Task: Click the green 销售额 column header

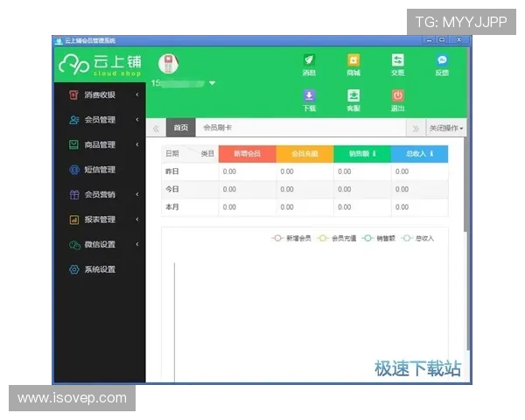Action: 362,154
